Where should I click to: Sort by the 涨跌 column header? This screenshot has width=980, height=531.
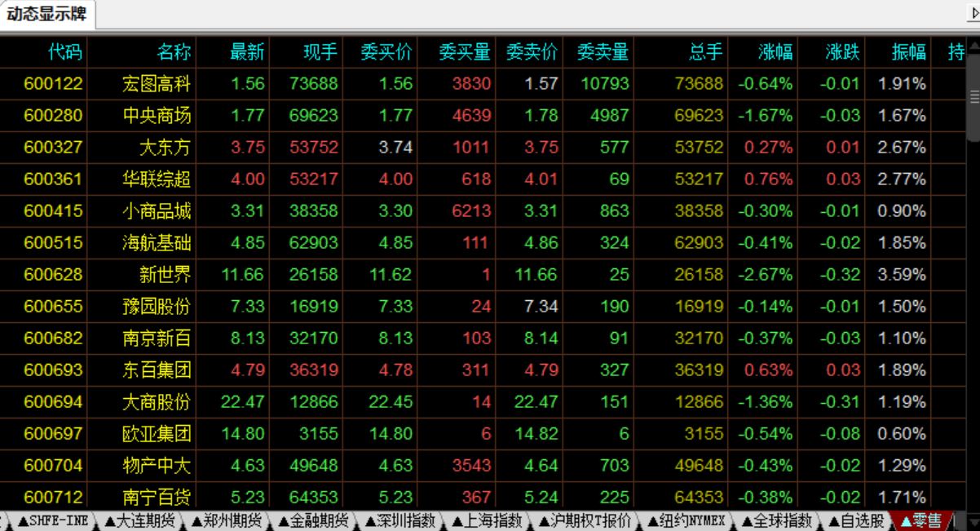(x=843, y=52)
